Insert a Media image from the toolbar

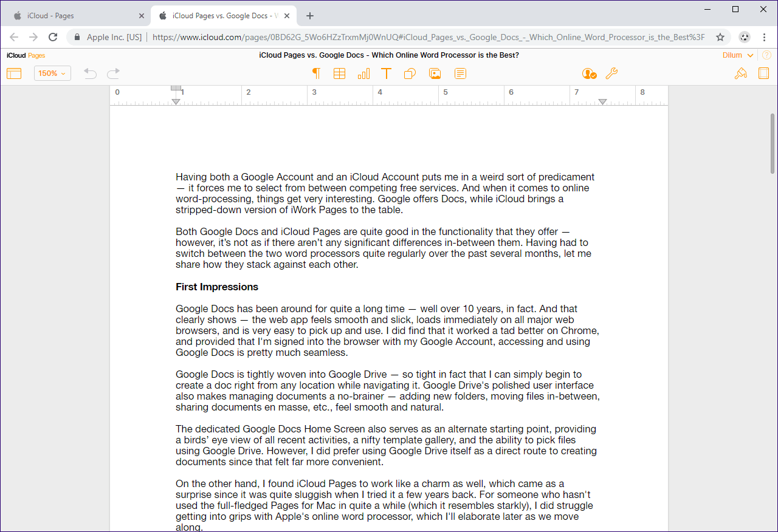click(x=435, y=73)
